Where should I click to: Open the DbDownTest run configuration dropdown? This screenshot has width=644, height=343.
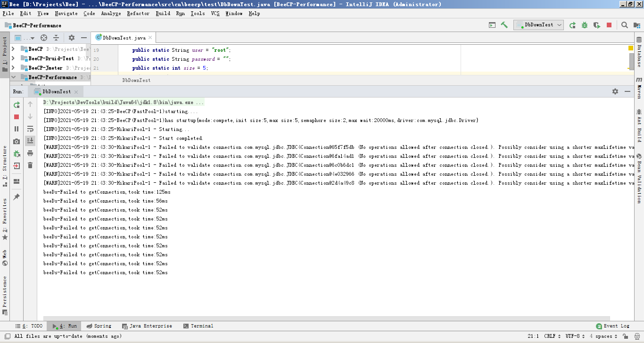pyautogui.click(x=538, y=25)
